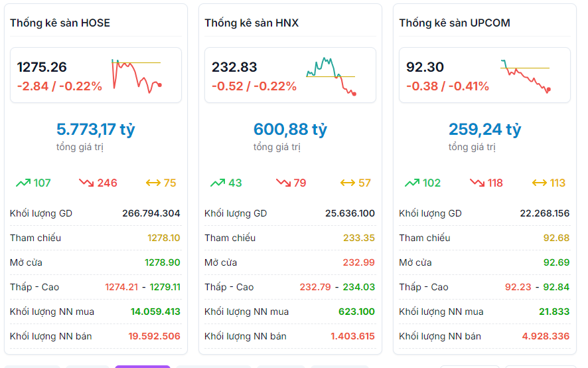Click UPCOM total value 259,24 tỷ

484,129
